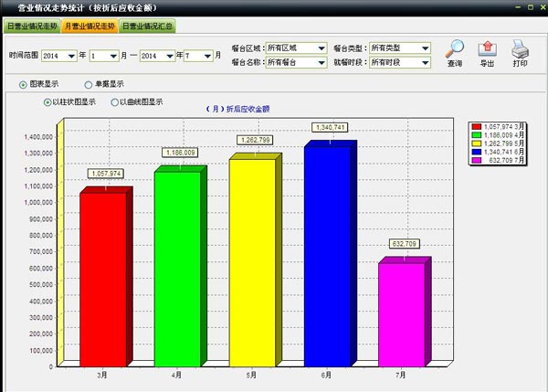Open the start month dropdown
The image size is (548, 392).
(x=112, y=56)
